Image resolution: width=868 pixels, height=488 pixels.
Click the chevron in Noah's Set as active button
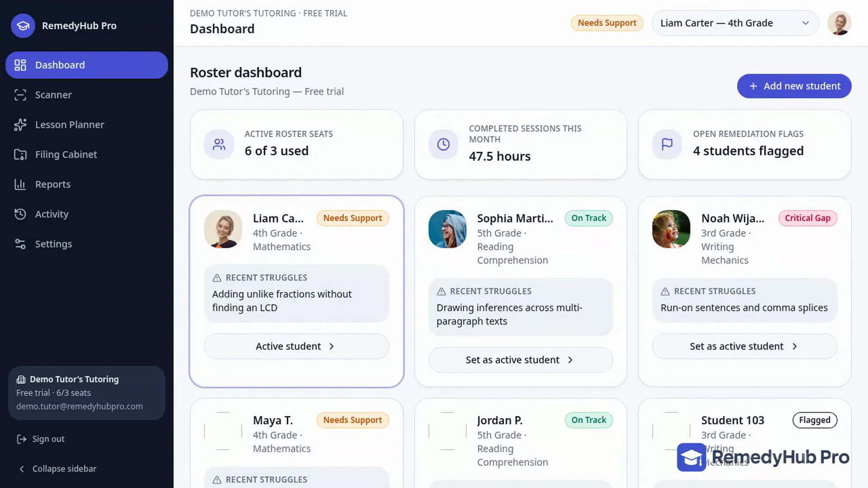tap(794, 347)
